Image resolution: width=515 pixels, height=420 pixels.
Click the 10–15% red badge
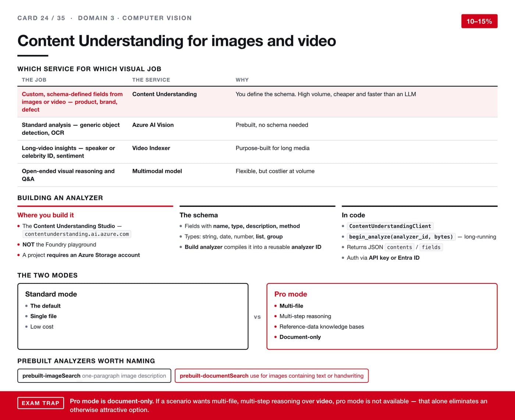pyautogui.click(x=479, y=21)
